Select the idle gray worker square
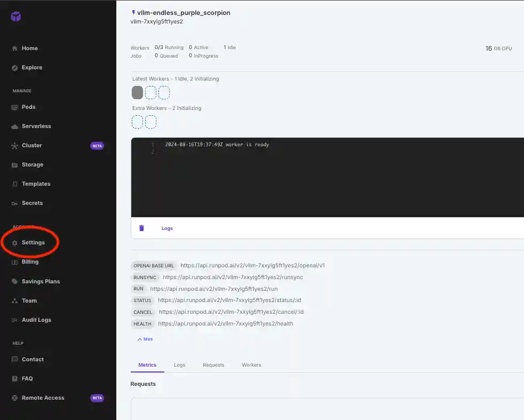Viewport: 524px width, 420px height. pyautogui.click(x=137, y=93)
